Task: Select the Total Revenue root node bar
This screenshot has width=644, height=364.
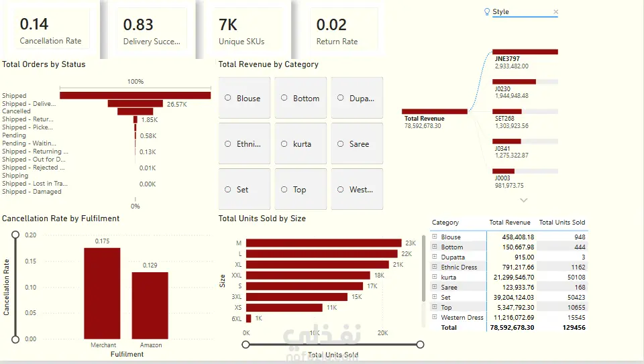Action: pos(435,111)
